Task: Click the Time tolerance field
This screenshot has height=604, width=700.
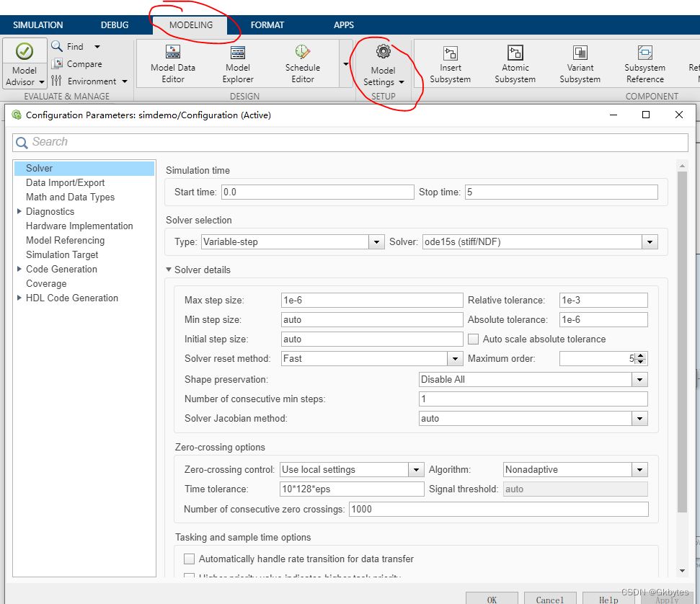Action: (352, 489)
